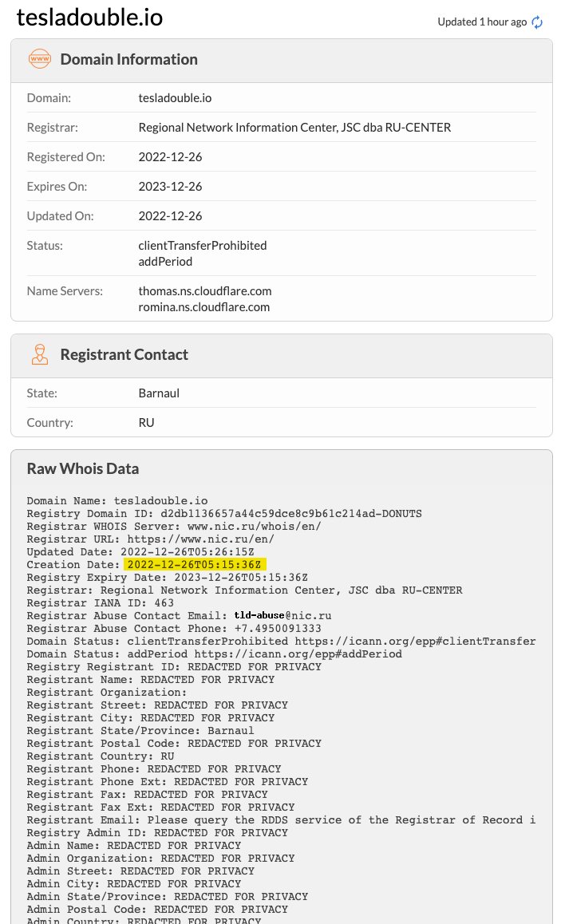
Task: Click the icann.org/epp#clientTransfer link
Action: pos(415,642)
